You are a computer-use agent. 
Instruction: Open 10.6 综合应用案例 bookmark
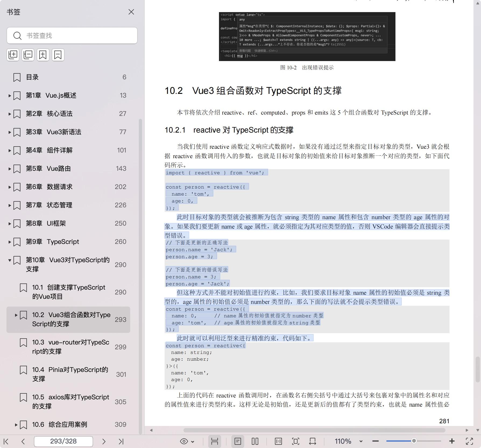coord(60,425)
